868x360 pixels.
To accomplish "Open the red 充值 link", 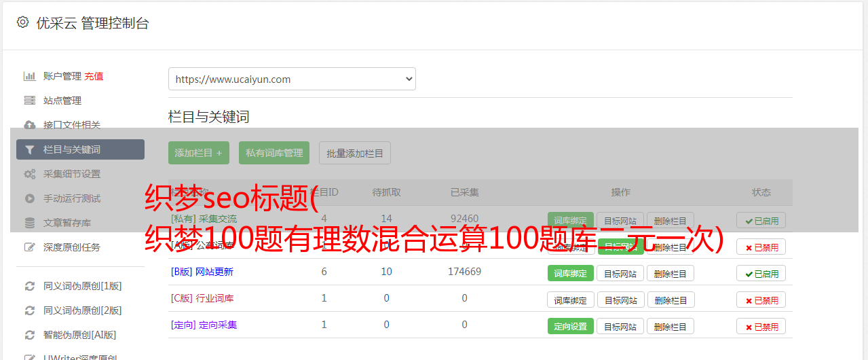I will (94, 76).
